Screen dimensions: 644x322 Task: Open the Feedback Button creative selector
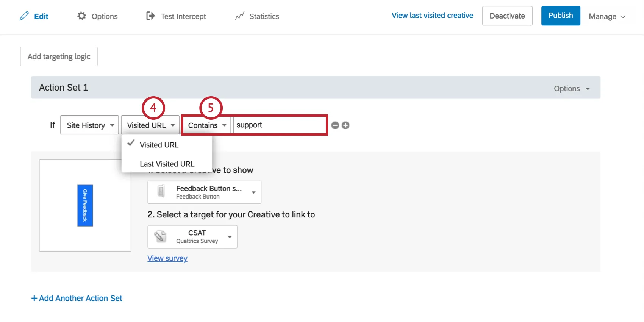(x=205, y=192)
